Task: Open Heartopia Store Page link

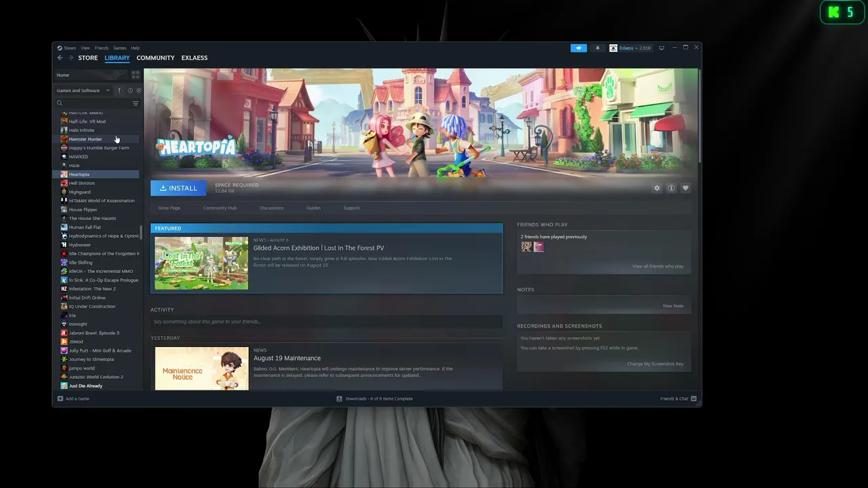Action: pyautogui.click(x=170, y=208)
